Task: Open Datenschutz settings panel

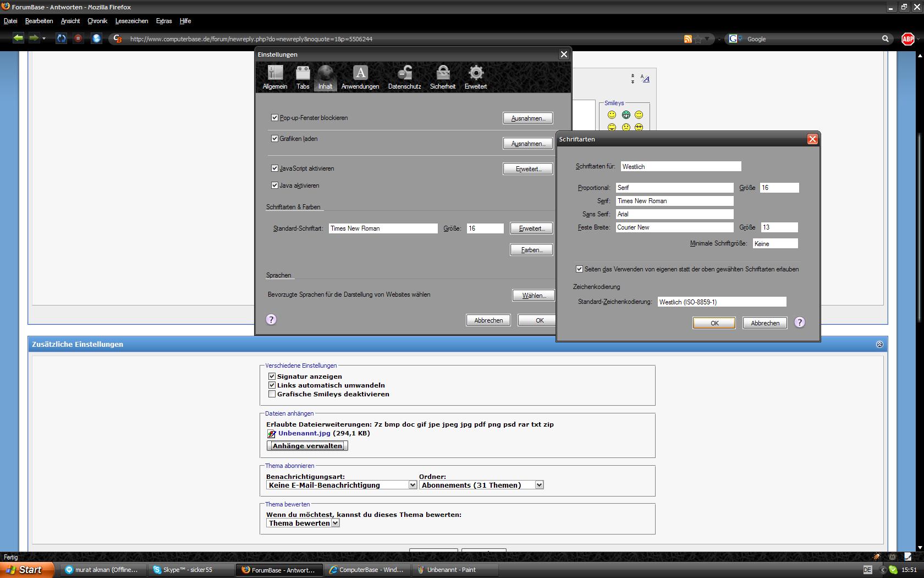Action: pyautogui.click(x=404, y=77)
